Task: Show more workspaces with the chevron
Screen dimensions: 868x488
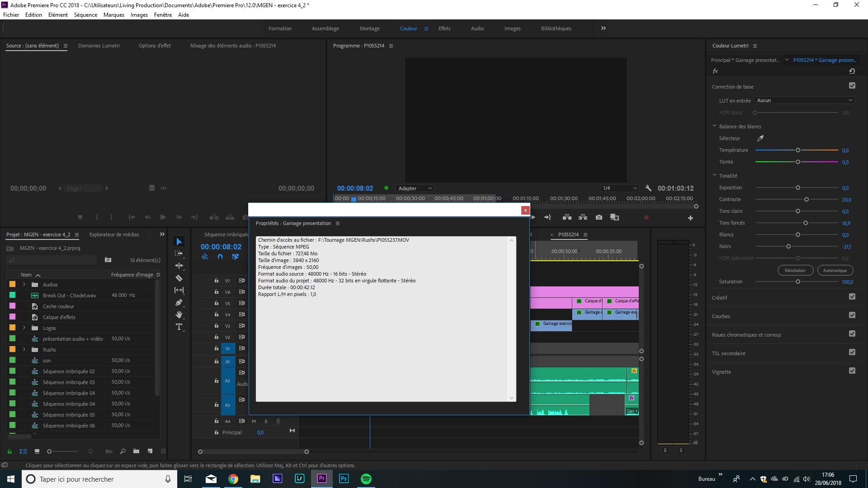Action: (603, 28)
